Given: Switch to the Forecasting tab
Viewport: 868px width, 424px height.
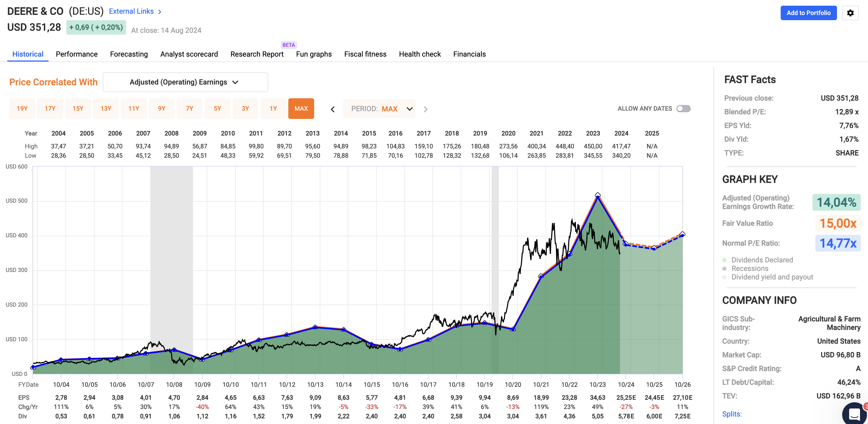Looking at the screenshot, I should [129, 54].
